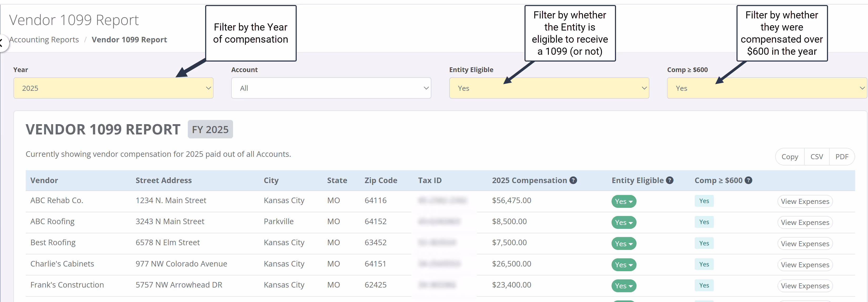Viewport: 868px width, 302px height.
Task: Expand the Entity Eligible filter dropdown
Action: pyautogui.click(x=549, y=88)
